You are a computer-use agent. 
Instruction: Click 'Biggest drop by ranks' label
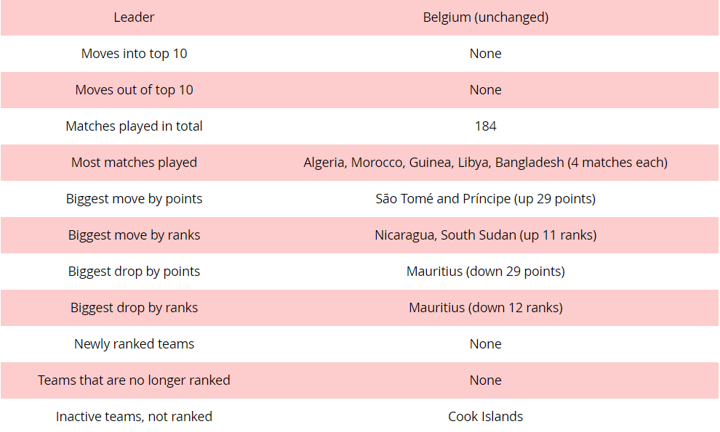(134, 307)
